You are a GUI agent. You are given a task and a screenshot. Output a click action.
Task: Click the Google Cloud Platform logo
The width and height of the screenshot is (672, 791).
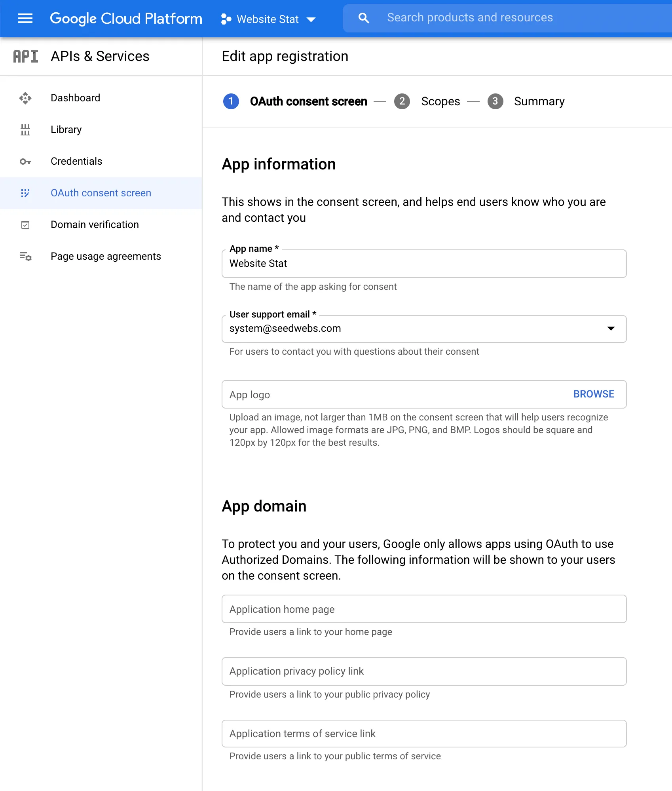(x=126, y=19)
